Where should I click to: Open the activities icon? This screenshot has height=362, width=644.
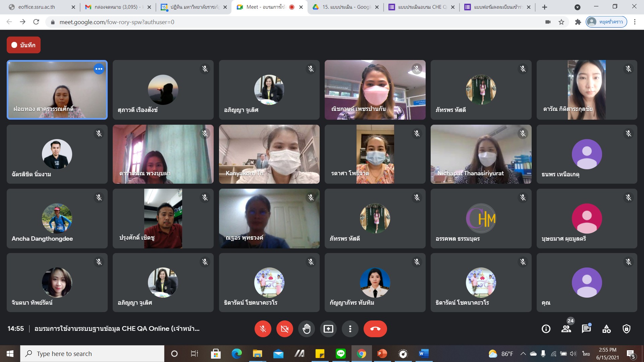(606, 329)
